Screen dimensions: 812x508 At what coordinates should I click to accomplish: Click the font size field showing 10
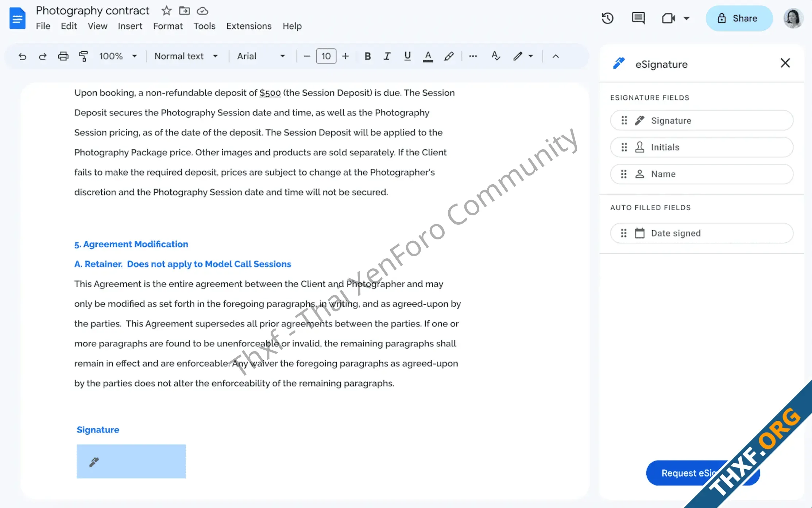click(x=326, y=56)
